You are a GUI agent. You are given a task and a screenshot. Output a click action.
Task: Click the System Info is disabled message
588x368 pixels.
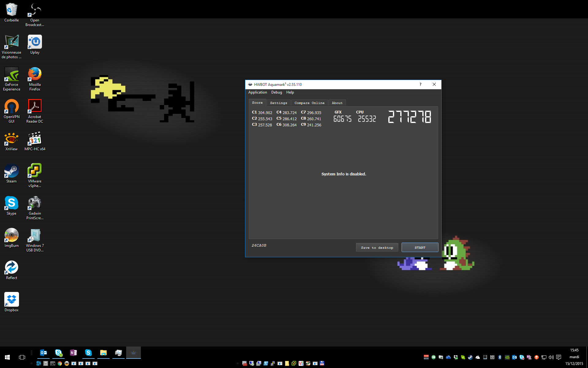pyautogui.click(x=344, y=174)
